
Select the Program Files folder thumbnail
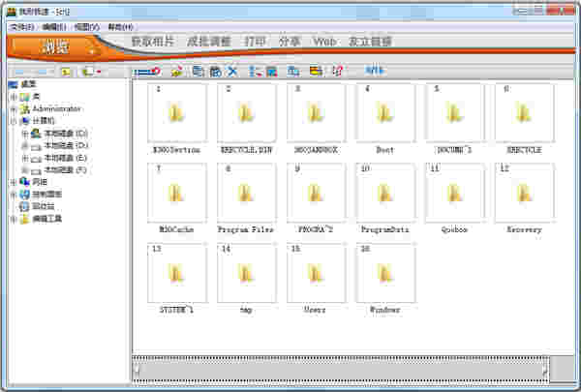click(x=246, y=193)
